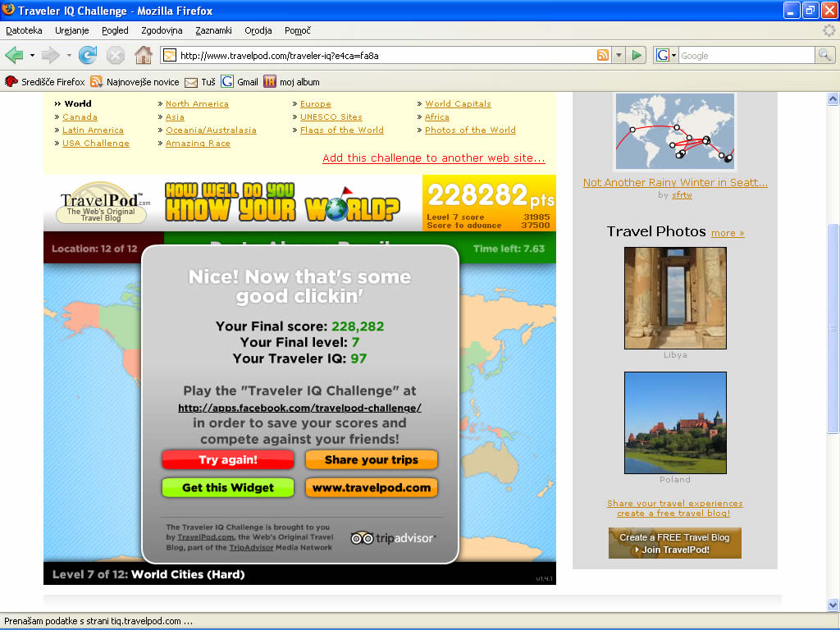Click the Firefox logo in the title bar
The image size is (840, 630).
(x=8, y=10)
